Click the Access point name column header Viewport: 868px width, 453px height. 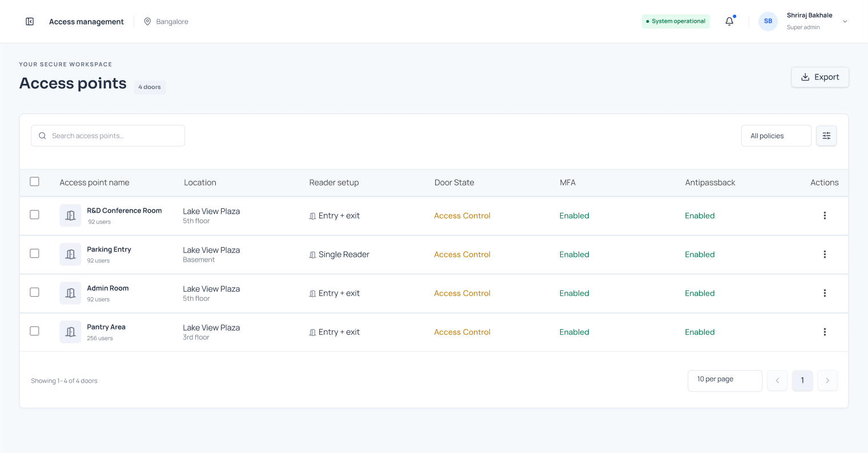(94, 183)
